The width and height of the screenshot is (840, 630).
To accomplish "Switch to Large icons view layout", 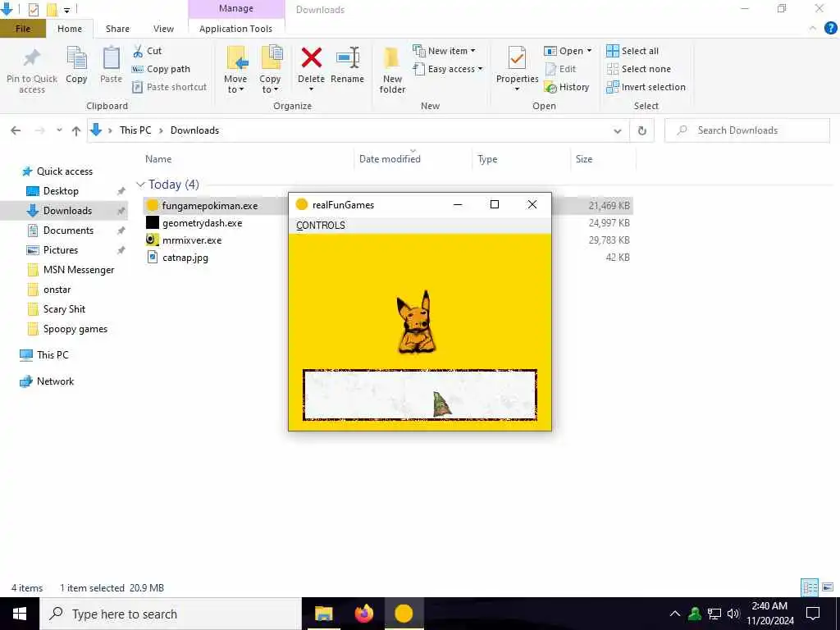I will [x=828, y=587].
